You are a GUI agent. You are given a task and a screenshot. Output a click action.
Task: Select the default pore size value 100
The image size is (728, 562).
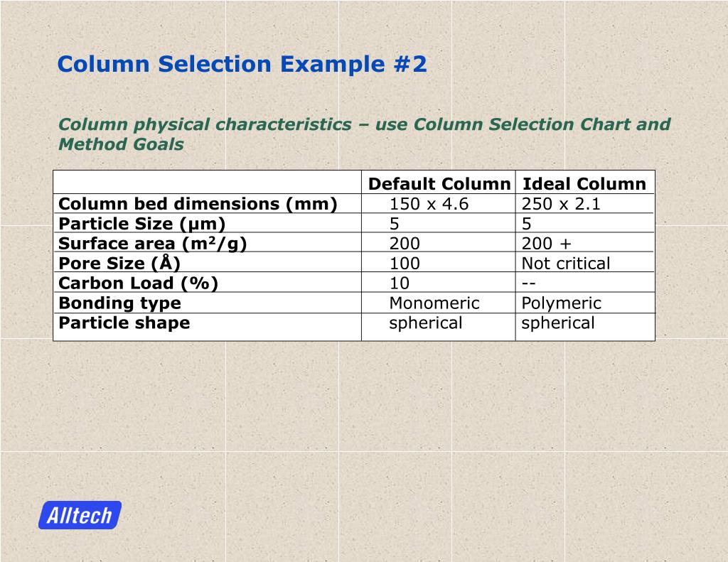(x=405, y=264)
